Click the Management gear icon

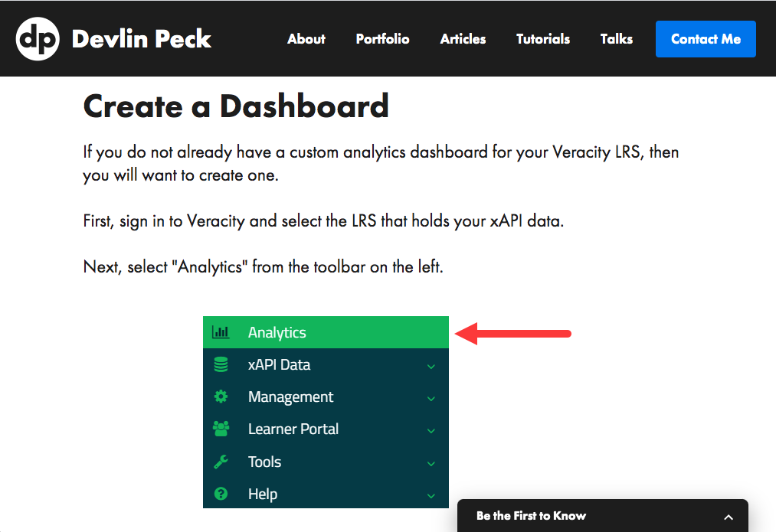click(221, 397)
